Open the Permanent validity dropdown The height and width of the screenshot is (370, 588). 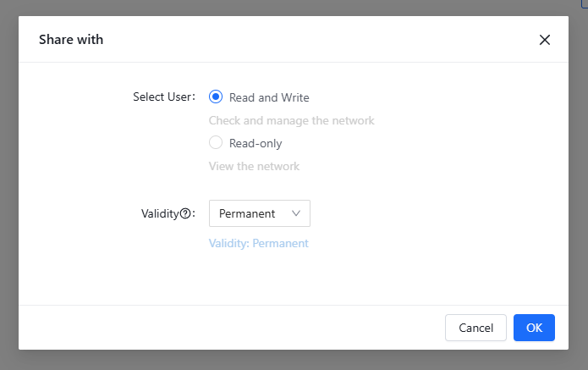(x=259, y=213)
